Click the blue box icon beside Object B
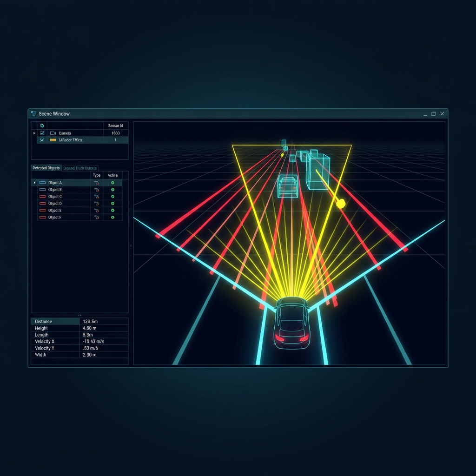The height and width of the screenshot is (476, 476). coord(42,190)
